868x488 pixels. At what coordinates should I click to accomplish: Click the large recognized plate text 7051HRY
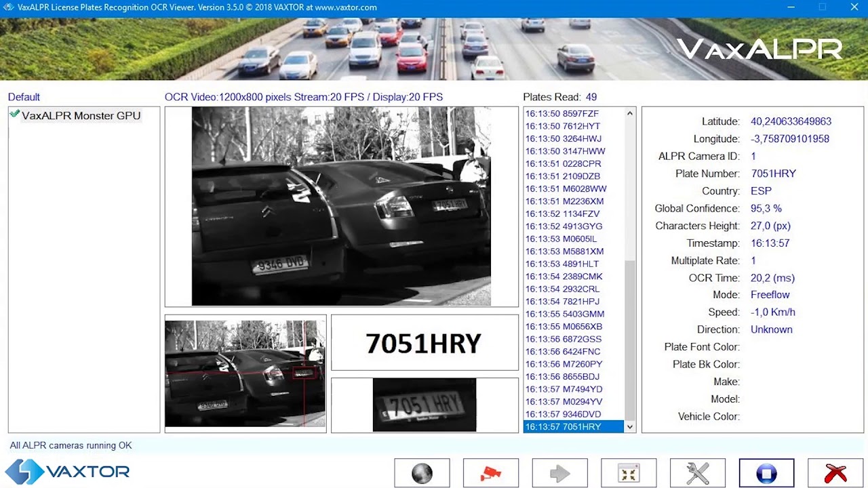pyautogui.click(x=424, y=344)
